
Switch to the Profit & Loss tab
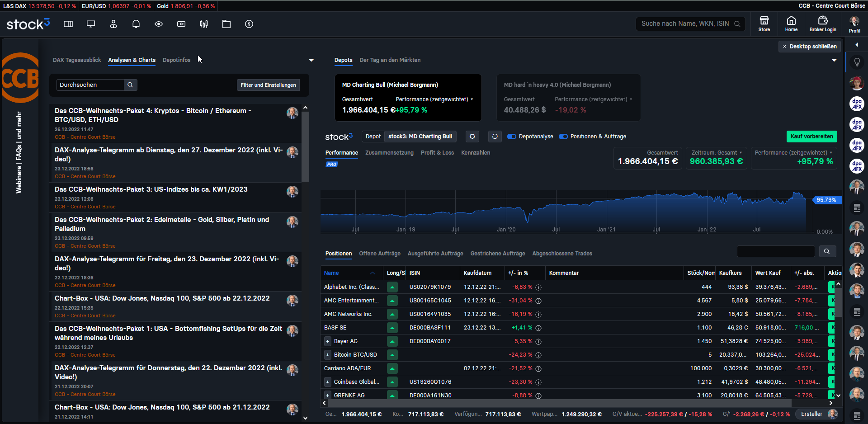pos(437,153)
